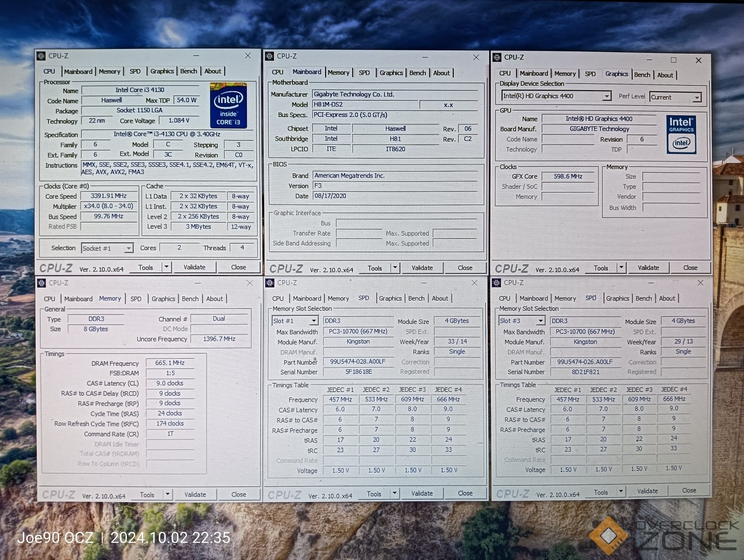Expand the Slot #3 memory slot dropdown
The image size is (744, 560).
click(540, 321)
